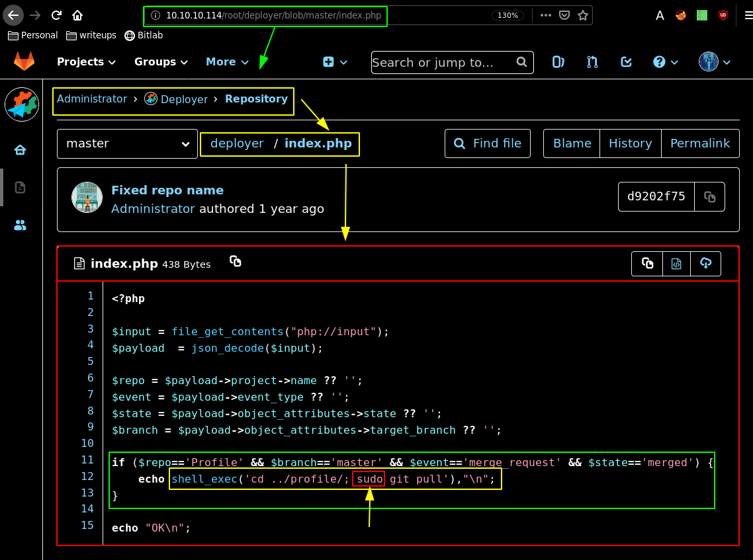Open the To-Do list checkmark icon
This screenshot has height=560, width=753.
click(626, 62)
